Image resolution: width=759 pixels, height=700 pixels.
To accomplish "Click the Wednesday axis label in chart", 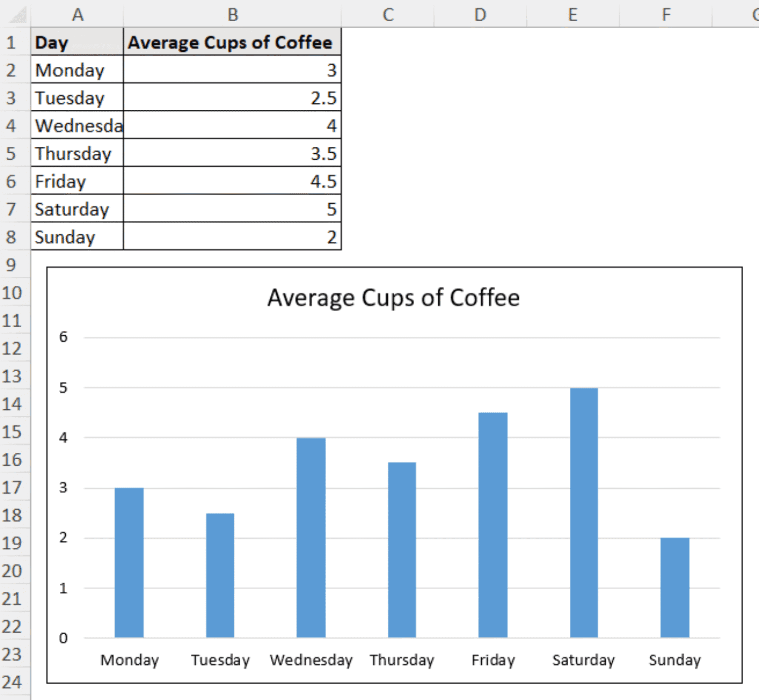I will pyautogui.click(x=310, y=660).
